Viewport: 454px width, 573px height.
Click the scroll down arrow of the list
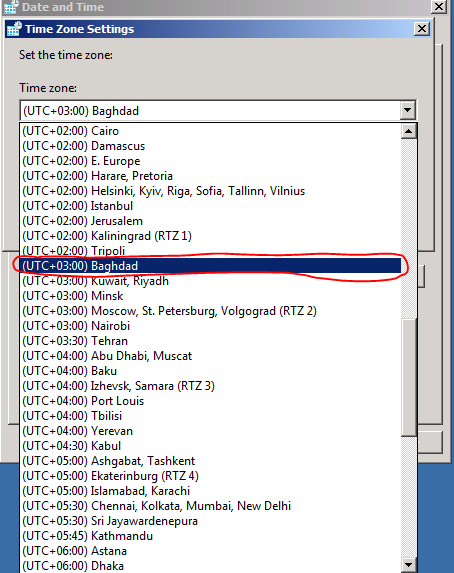coord(409,565)
